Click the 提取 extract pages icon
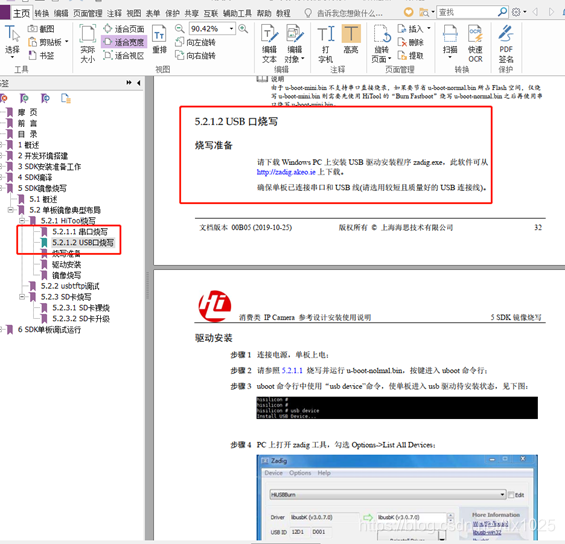Screen dimensions: 565x544 click(411, 55)
